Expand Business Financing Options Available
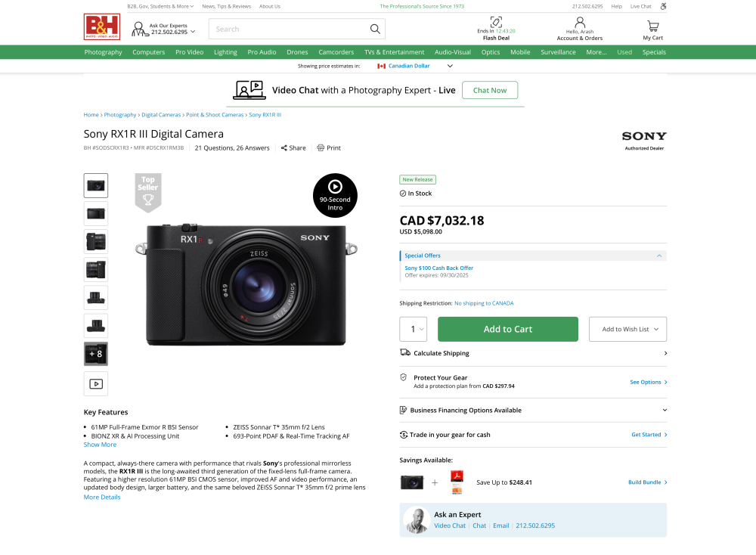Screen dimensions: 756x555 pyautogui.click(x=665, y=411)
